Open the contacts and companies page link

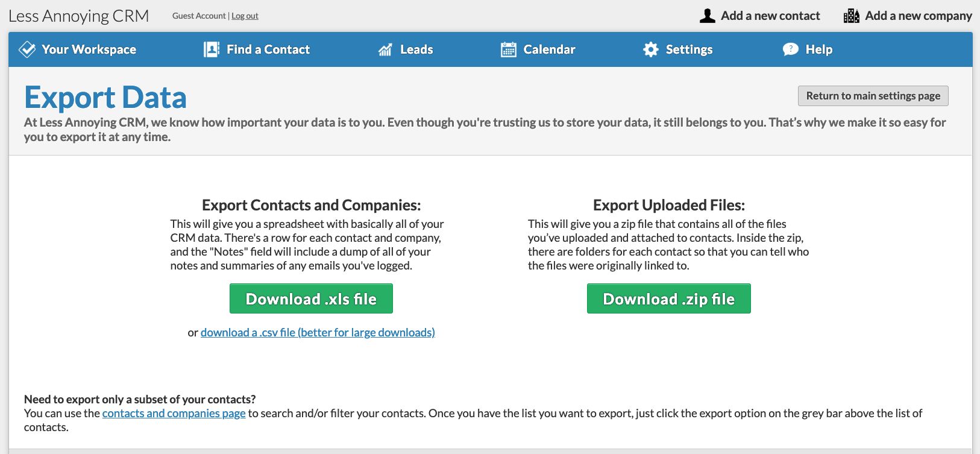click(174, 413)
